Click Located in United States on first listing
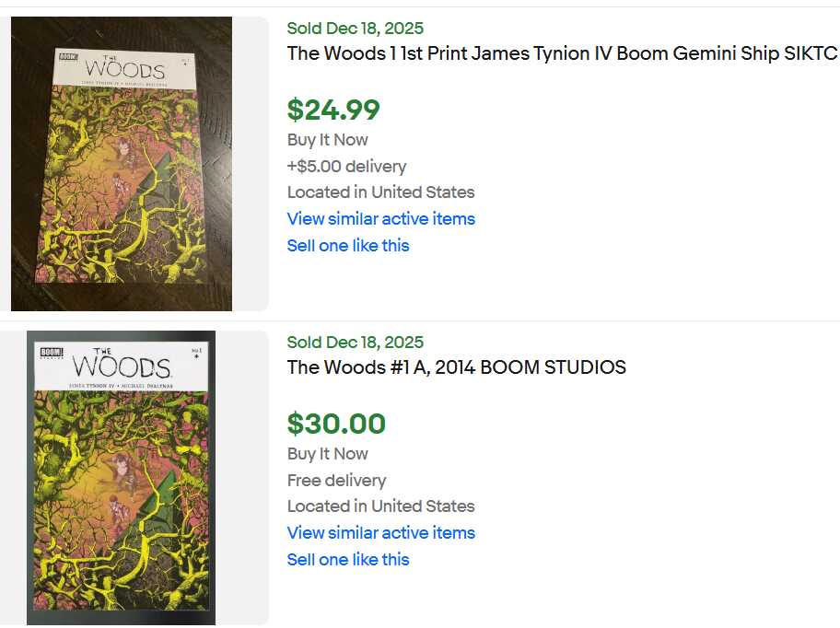840x628 pixels. click(380, 192)
